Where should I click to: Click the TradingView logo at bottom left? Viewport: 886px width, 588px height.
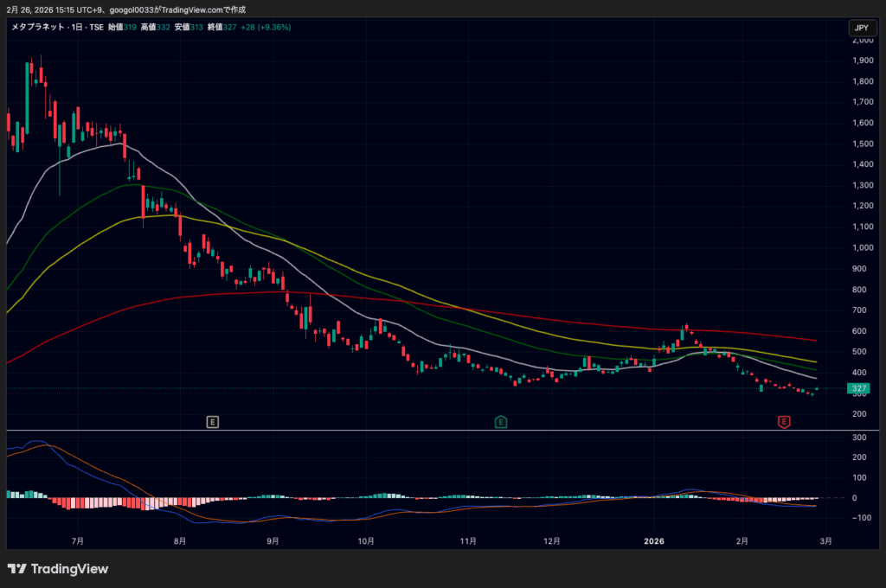pyautogui.click(x=58, y=569)
